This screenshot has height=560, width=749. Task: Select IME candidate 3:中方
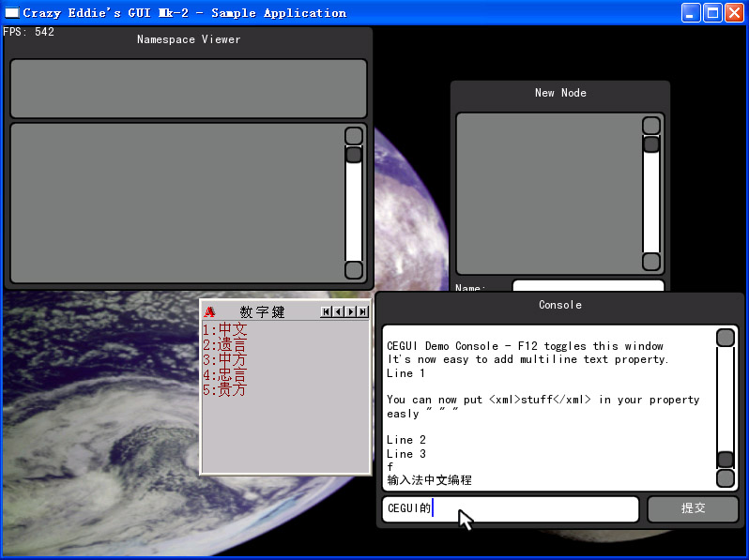click(x=224, y=359)
